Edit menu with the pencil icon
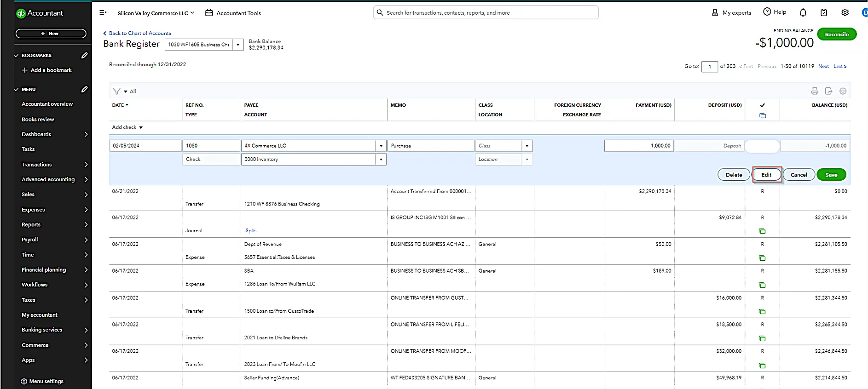 [84, 90]
